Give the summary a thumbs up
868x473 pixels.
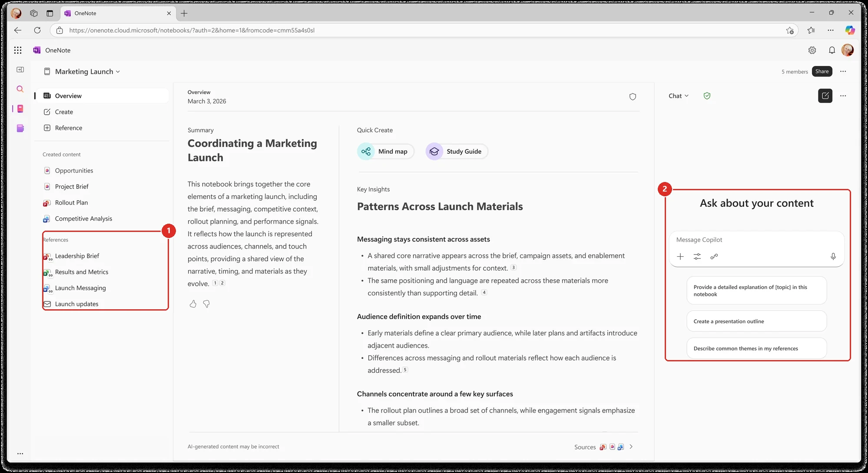(193, 304)
